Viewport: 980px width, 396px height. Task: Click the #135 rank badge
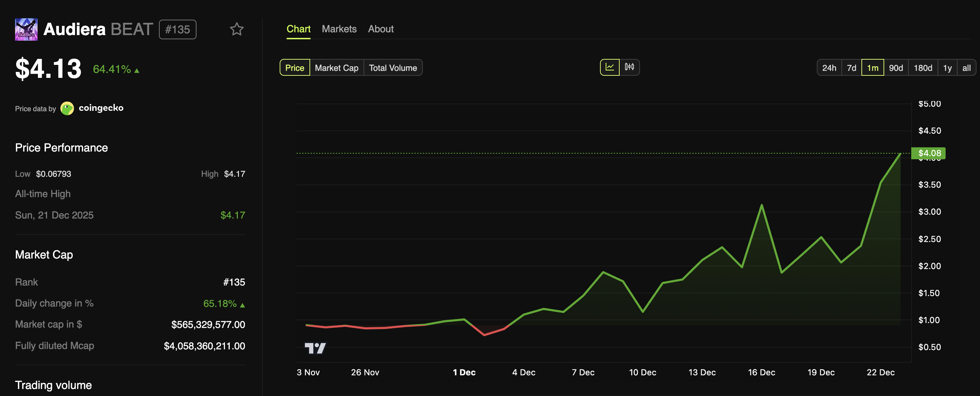[x=177, y=29]
